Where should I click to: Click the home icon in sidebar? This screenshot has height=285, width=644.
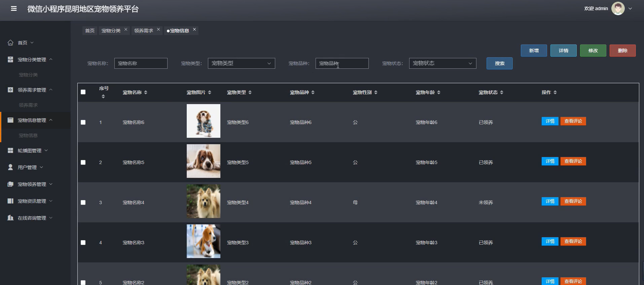pos(10,43)
